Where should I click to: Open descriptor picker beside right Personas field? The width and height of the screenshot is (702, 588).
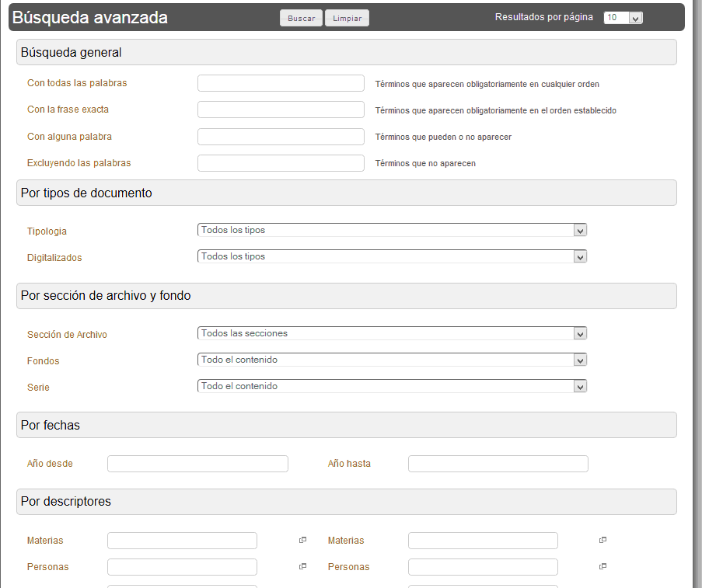(x=602, y=566)
